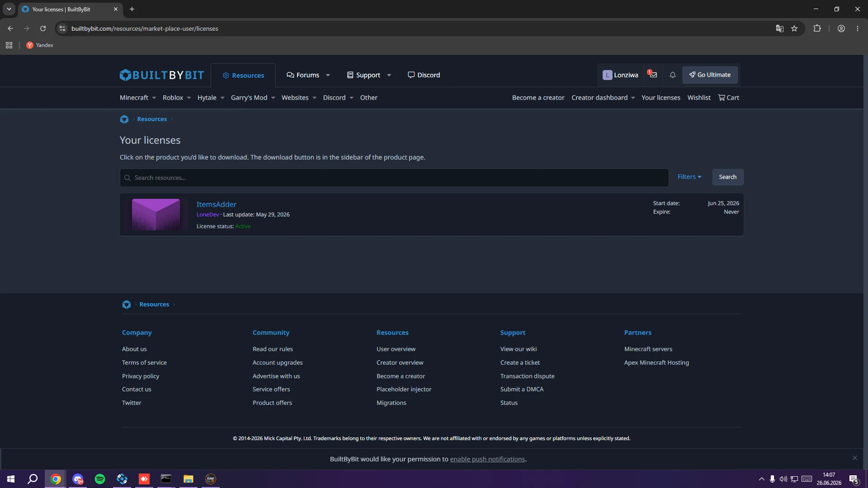Click the Lonziwa avatar icon

[607, 75]
